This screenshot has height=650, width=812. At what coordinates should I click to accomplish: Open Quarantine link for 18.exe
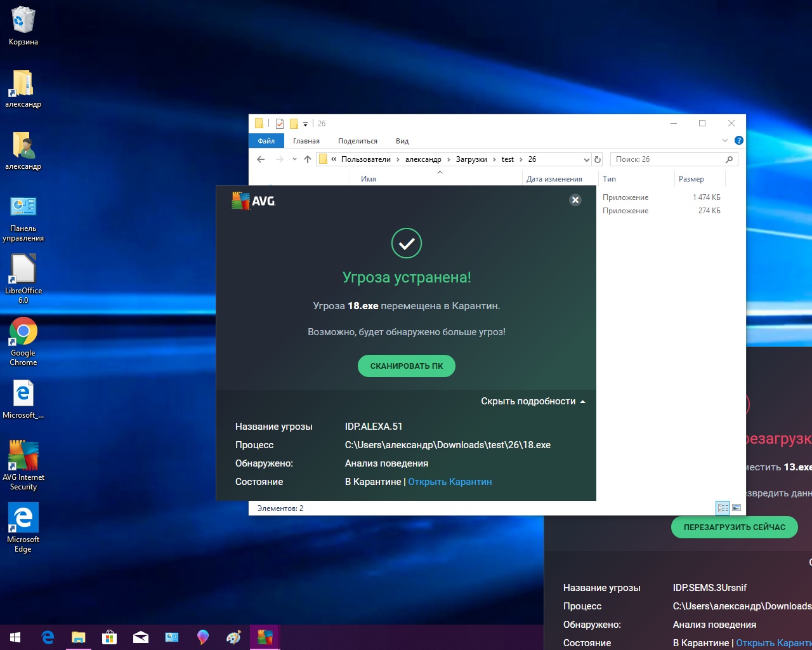450,482
